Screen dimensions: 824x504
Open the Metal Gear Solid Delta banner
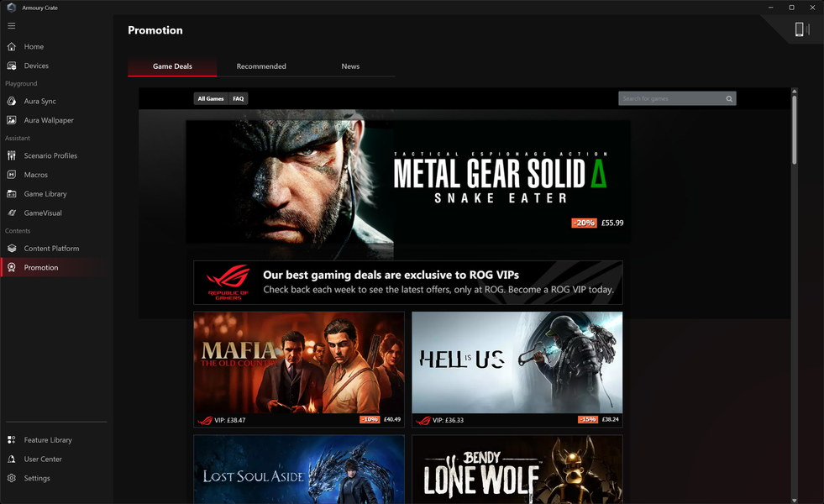(x=408, y=181)
